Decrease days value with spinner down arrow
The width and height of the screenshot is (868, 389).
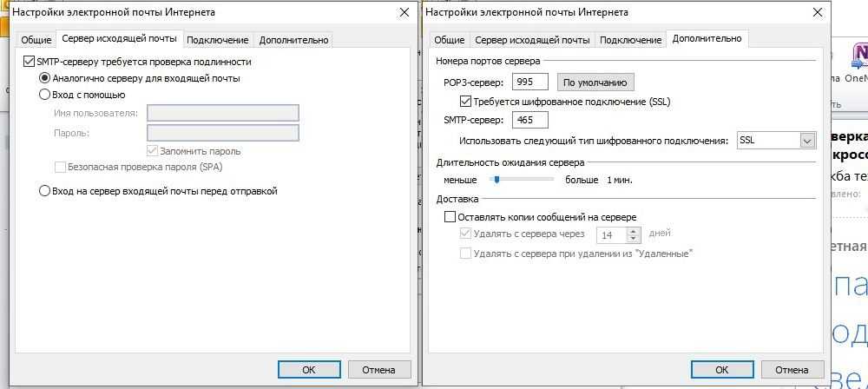633,239
